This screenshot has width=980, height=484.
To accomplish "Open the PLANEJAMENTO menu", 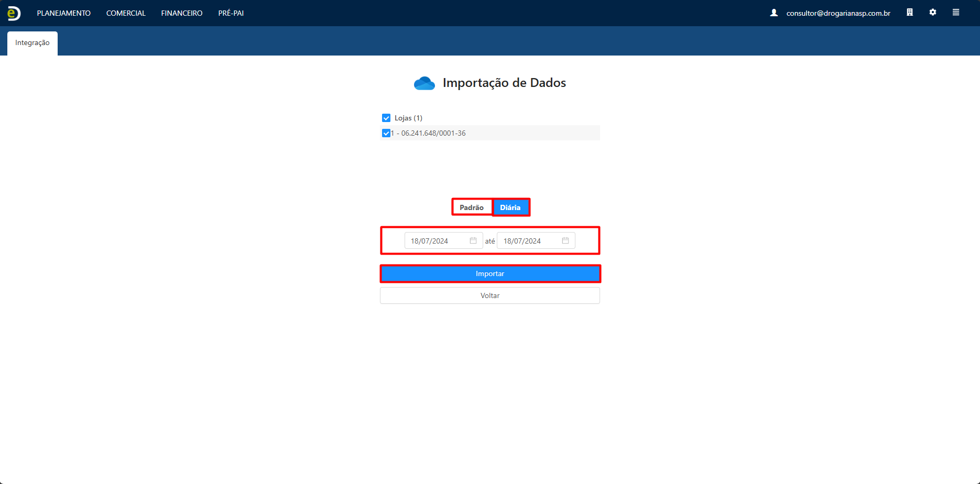I will (x=63, y=13).
